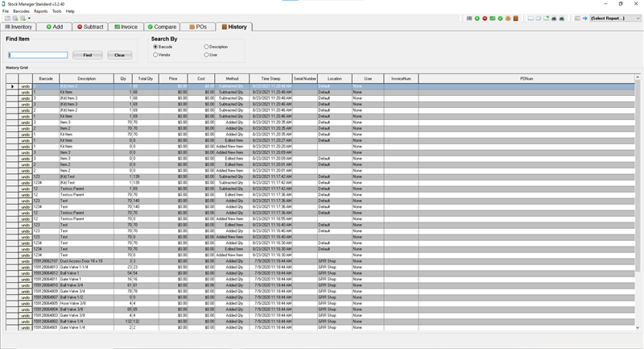Click the first printer icon in right toolbar
This screenshot has height=349, width=644.
coord(554,19)
